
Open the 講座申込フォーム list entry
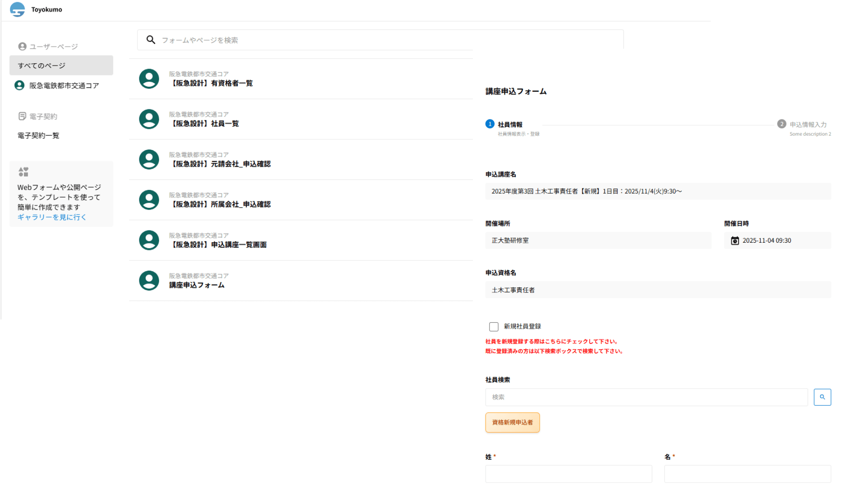(x=301, y=281)
